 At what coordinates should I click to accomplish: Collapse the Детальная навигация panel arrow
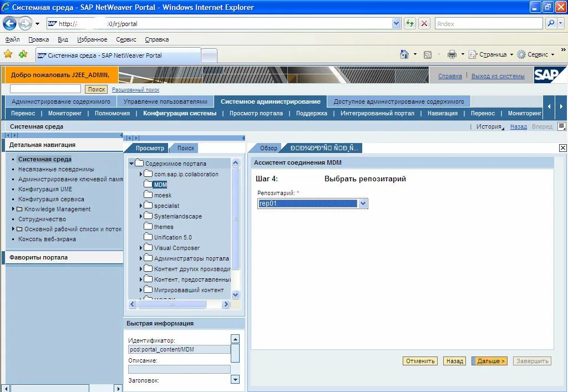[121, 135]
